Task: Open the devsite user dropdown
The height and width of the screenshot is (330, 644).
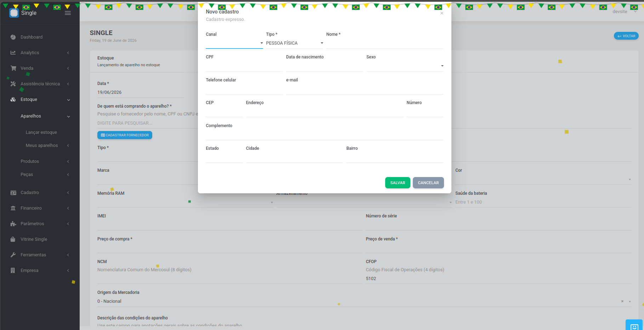Action: click(625, 12)
